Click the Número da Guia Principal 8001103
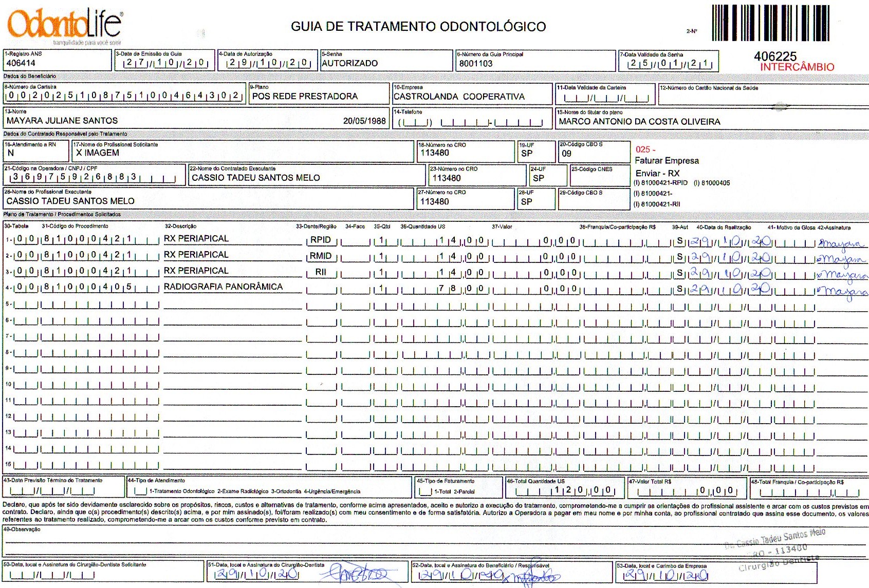This screenshot has width=869, height=588. (x=476, y=64)
